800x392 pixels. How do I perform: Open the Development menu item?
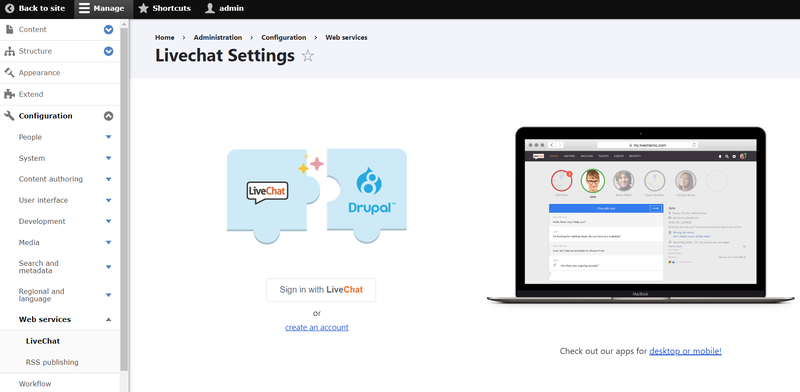pyautogui.click(x=42, y=221)
